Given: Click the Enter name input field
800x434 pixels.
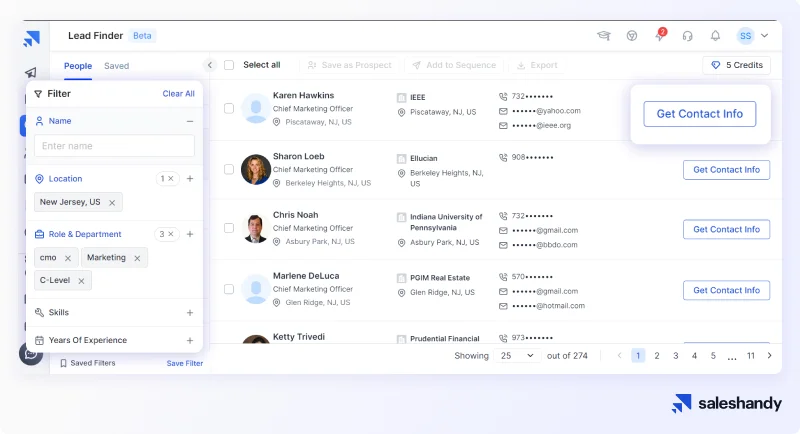Looking at the screenshot, I should click(x=114, y=146).
